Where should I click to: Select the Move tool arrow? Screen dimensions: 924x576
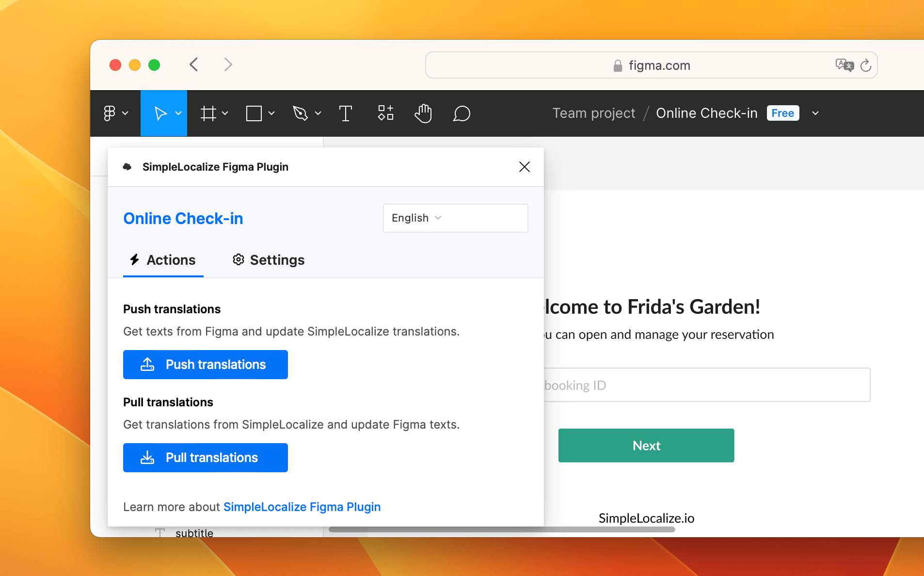click(x=160, y=113)
